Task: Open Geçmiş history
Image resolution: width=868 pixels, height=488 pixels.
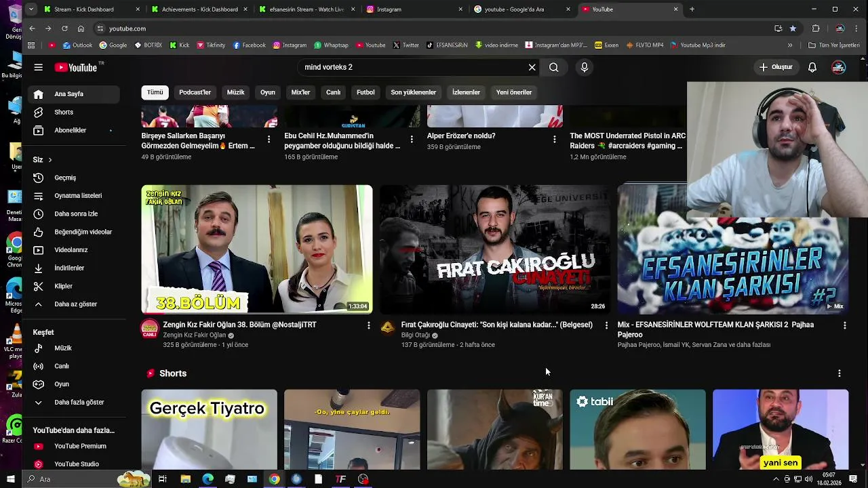Action: click(x=74, y=178)
